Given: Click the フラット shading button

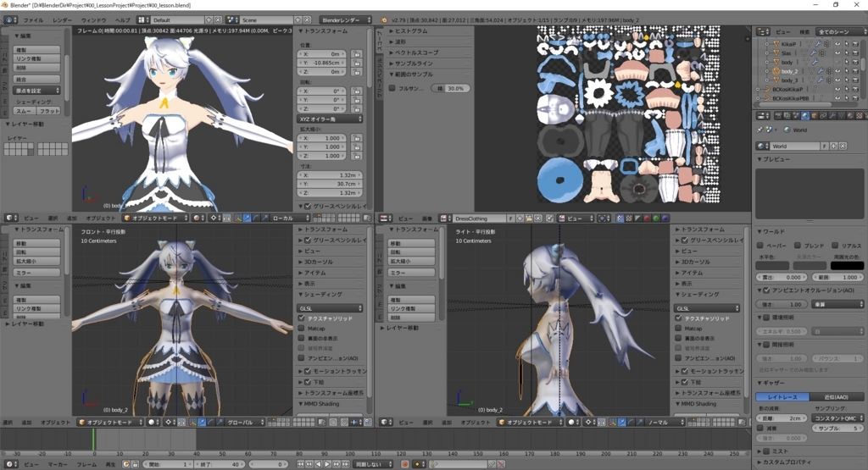Looking at the screenshot, I should point(48,111).
